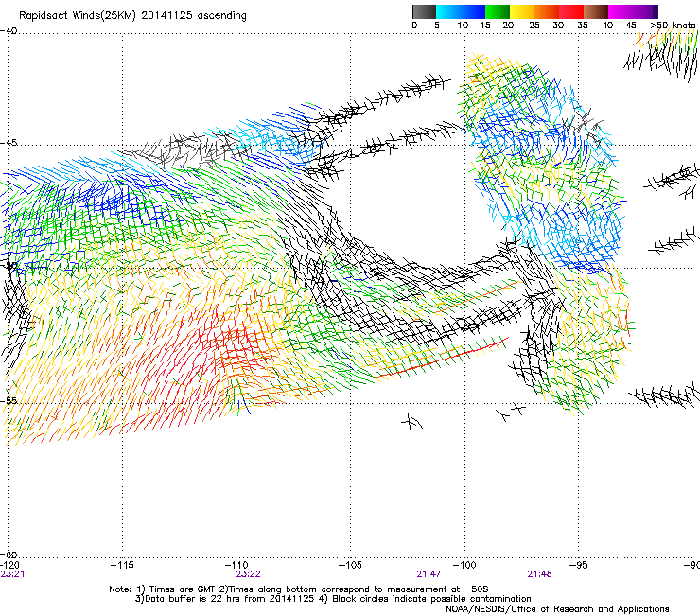Click the NOAA/NESDIS credit line
This screenshot has height=615, width=700.
(x=557, y=609)
